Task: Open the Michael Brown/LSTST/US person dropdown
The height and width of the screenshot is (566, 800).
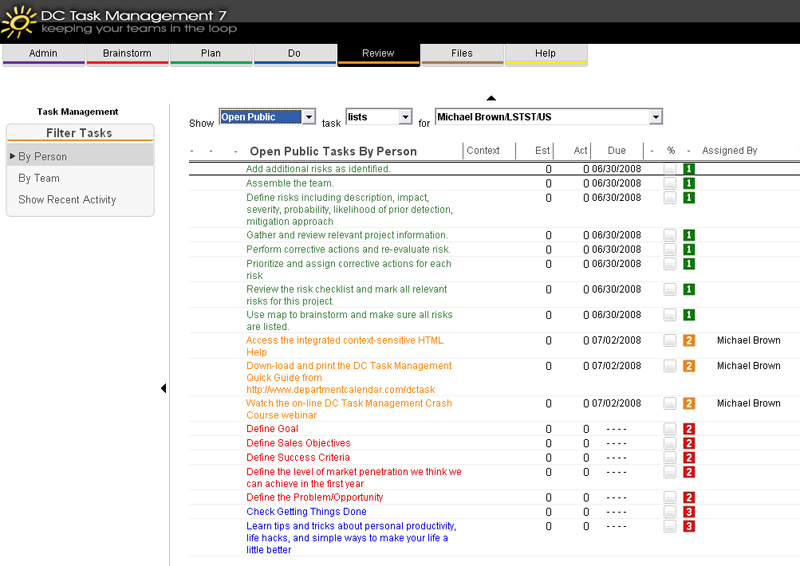Action: pos(655,117)
